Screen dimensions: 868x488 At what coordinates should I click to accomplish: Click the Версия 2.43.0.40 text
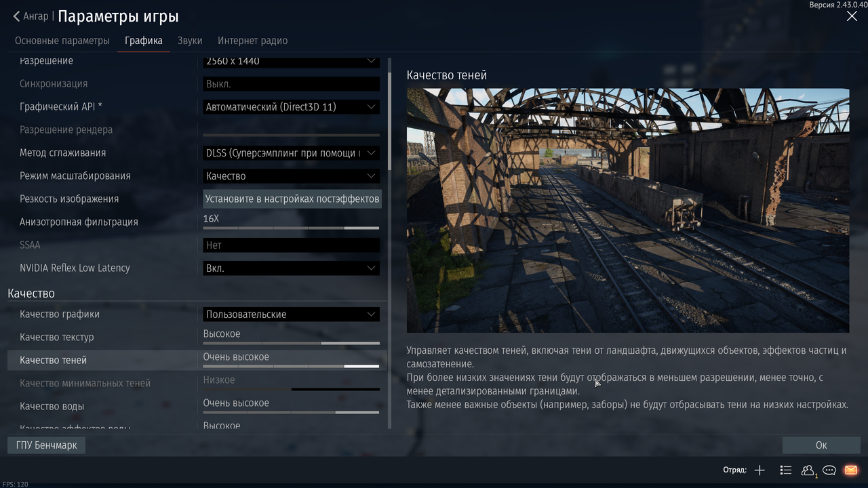pyautogui.click(x=838, y=5)
